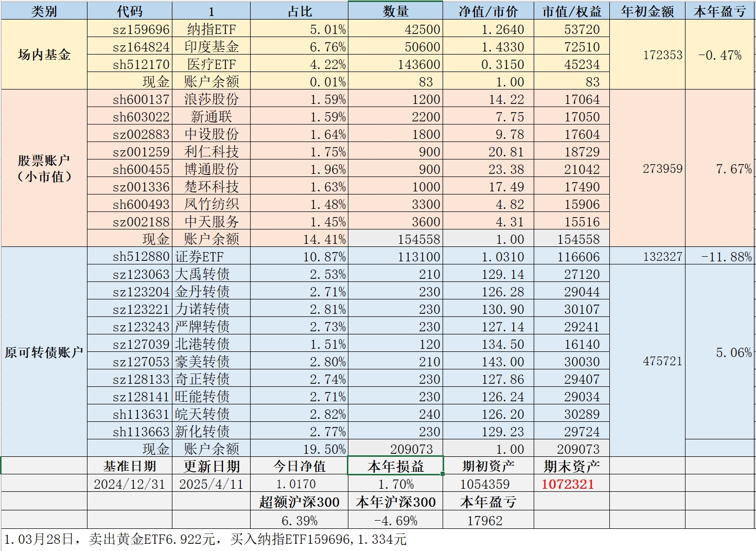The width and height of the screenshot is (756, 551).
Task: Select the 占比 column header
Action: (x=299, y=11)
